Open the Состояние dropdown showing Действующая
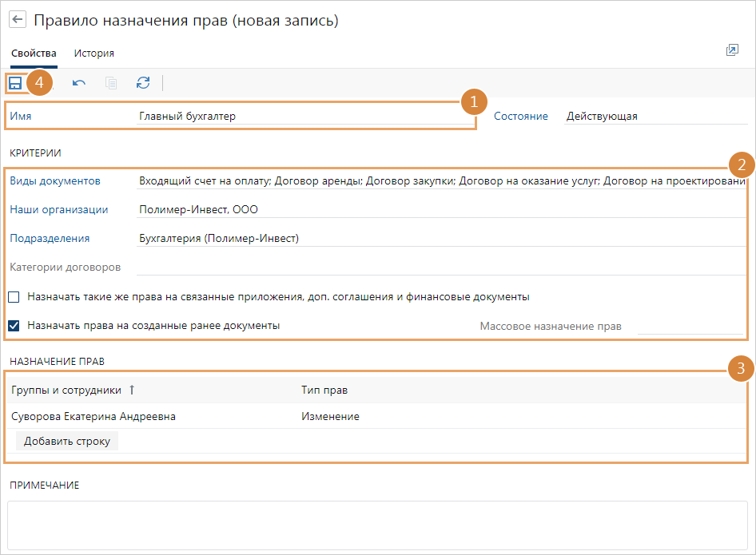This screenshot has height=555, width=756. click(654, 117)
